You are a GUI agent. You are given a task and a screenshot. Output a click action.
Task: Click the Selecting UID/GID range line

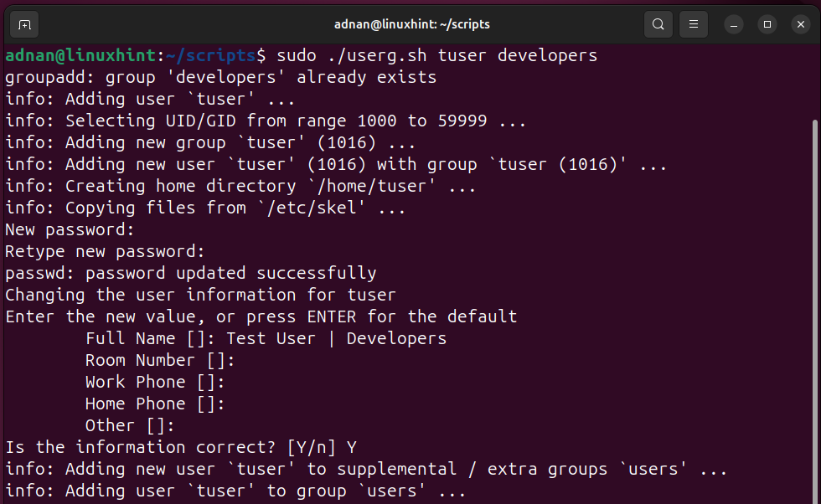click(x=265, y=121)
